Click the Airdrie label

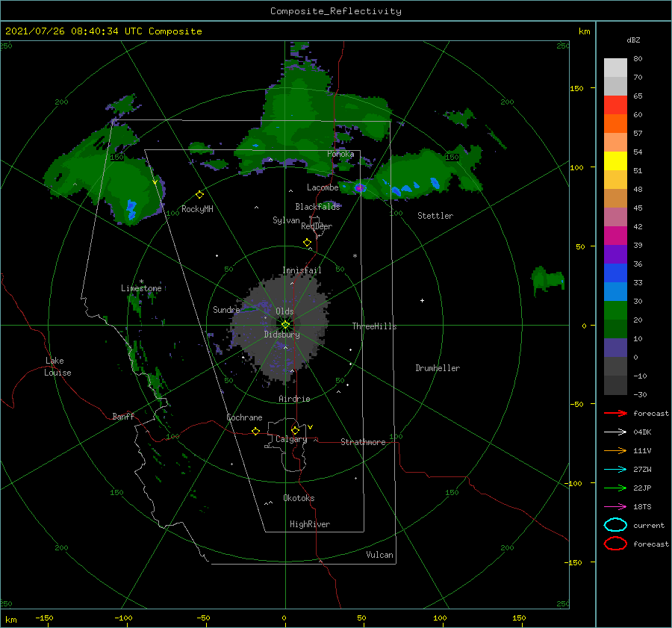(294, 399)
